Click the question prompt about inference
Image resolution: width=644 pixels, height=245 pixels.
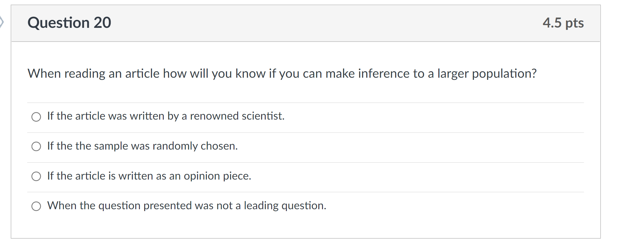282,74
